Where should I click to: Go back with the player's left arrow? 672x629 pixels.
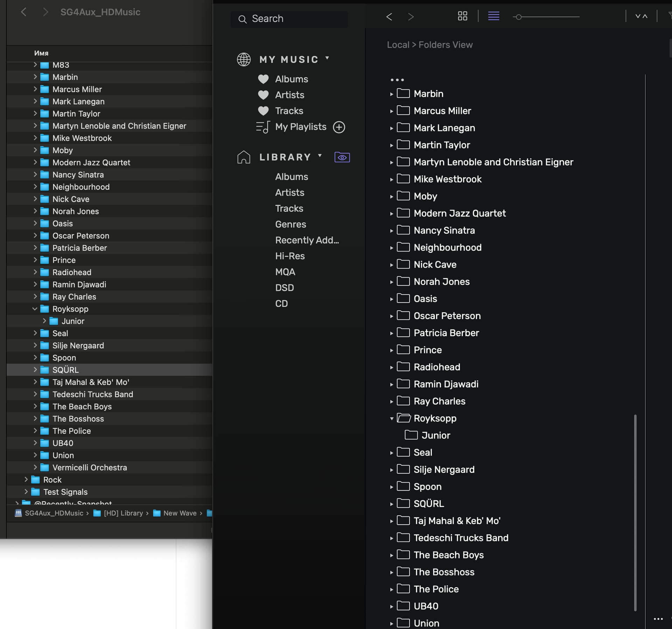point(389,16)
